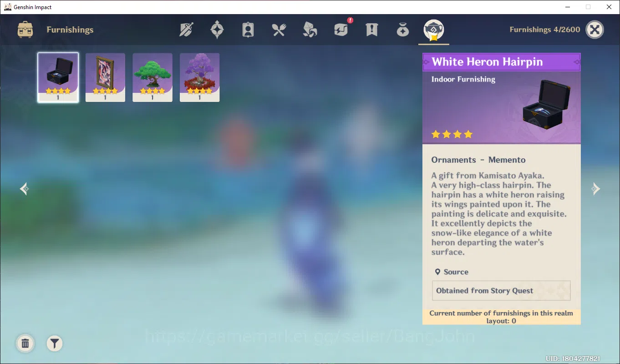620x364 pixels.
Task: Click the Source label with pin icon
Action: point(452,272)
